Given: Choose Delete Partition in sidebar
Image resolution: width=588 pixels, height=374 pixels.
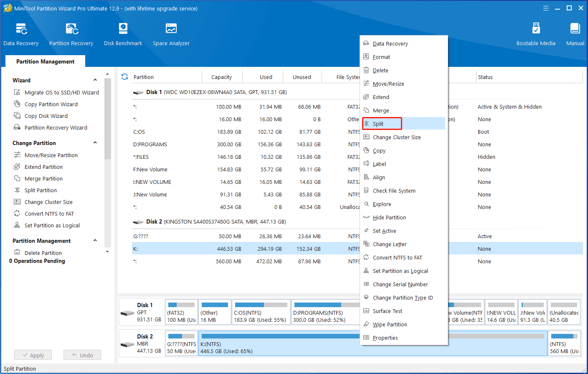Looking at the screenshot, I should click(38, 253).
